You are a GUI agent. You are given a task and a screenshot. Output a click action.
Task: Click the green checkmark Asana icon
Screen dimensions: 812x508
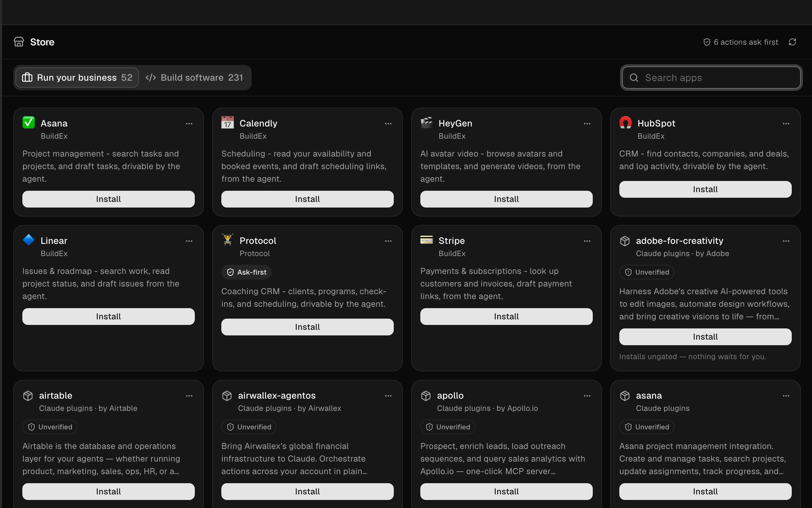click(x=29, y=123)
